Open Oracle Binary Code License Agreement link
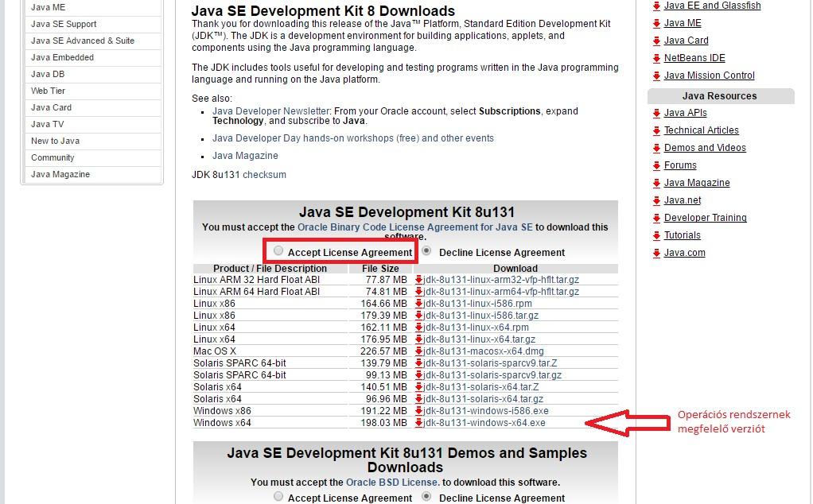813x504 pixels. click(x=414, y=227)
